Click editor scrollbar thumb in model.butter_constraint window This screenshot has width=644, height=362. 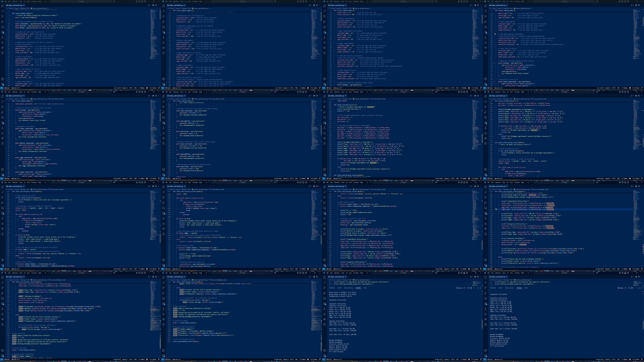pos(160,117)
